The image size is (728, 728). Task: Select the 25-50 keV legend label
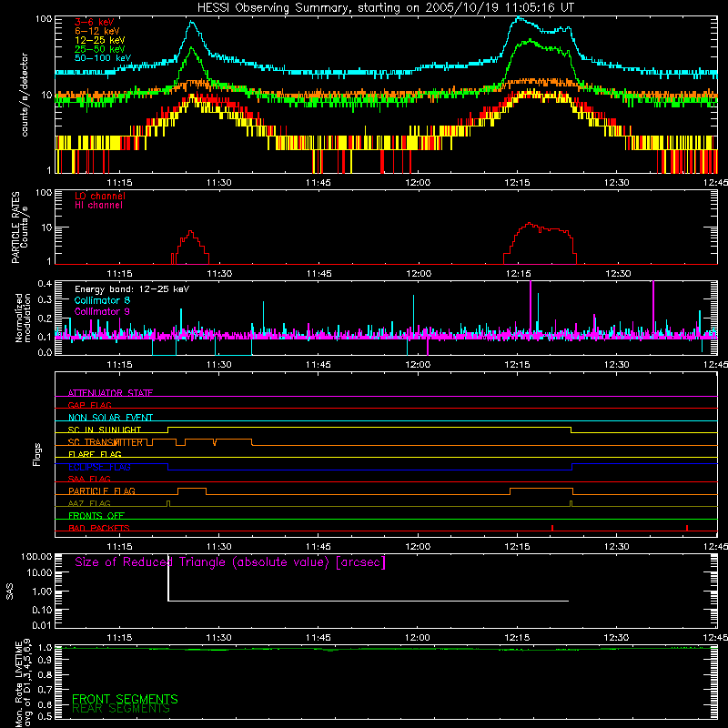99,49
